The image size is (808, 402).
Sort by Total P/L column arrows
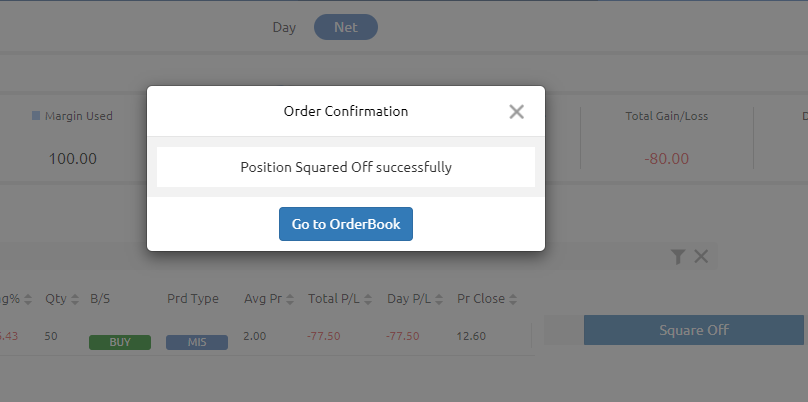tap(368, 299)
